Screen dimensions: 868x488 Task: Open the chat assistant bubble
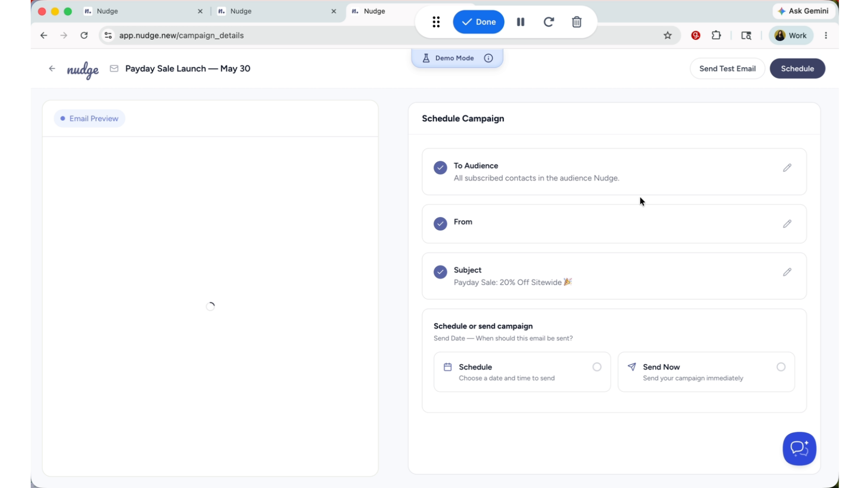coord(799,449)
